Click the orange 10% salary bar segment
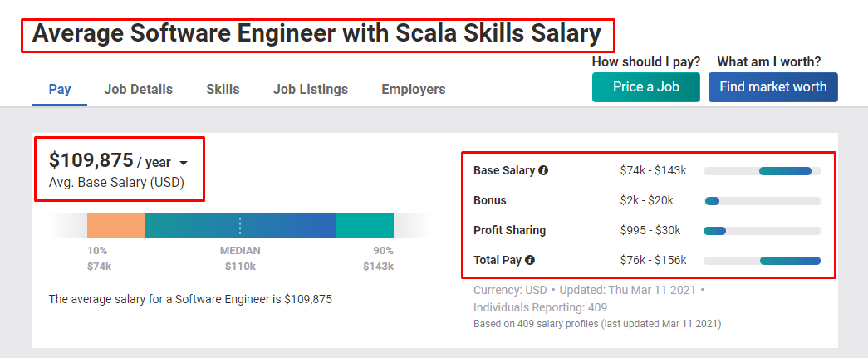Viewport: 868px width, 358px height. (115, 226)
